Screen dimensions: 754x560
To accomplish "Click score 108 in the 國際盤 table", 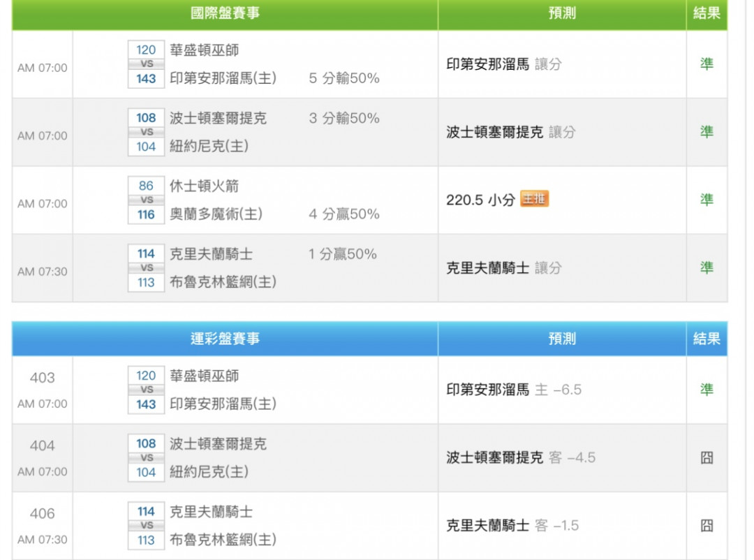I will click(x=146, y=118).
